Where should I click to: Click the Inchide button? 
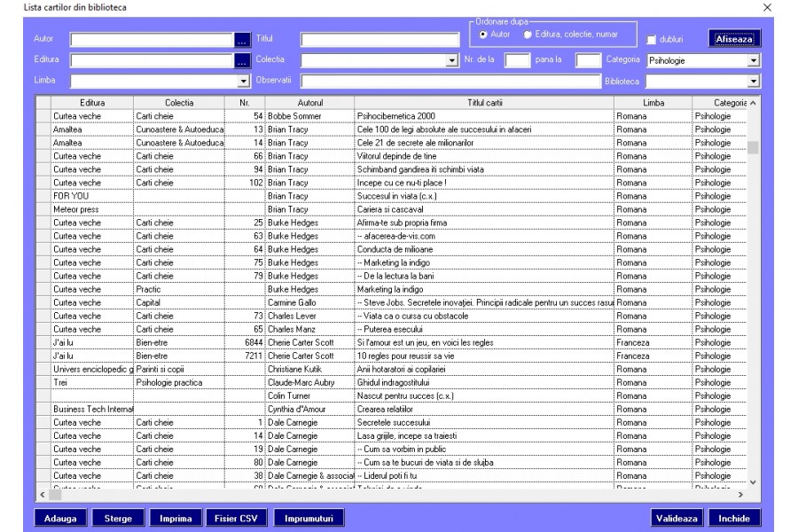[734, 518]
